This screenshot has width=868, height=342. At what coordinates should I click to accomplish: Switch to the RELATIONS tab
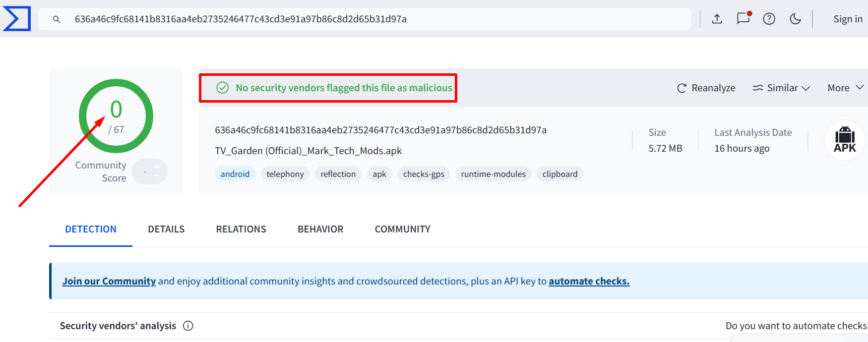[x=241, y=229]
